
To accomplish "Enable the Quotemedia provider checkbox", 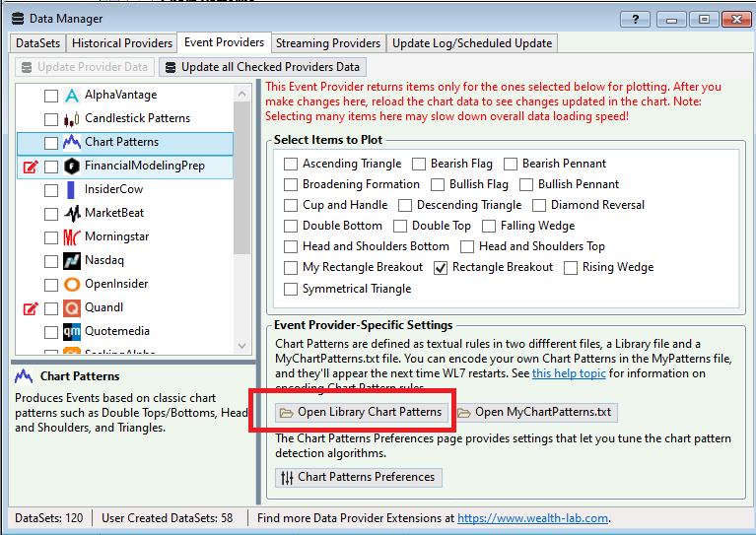I will coord(51,332).
